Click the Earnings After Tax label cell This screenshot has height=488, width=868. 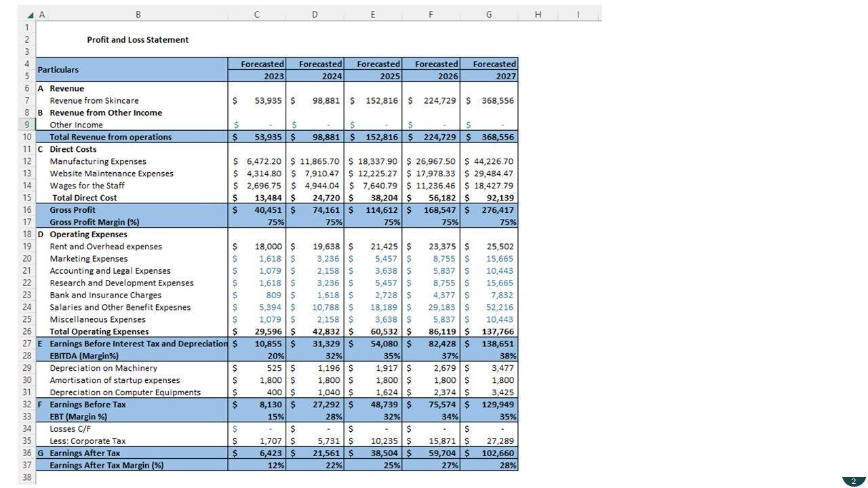[85, 453]
